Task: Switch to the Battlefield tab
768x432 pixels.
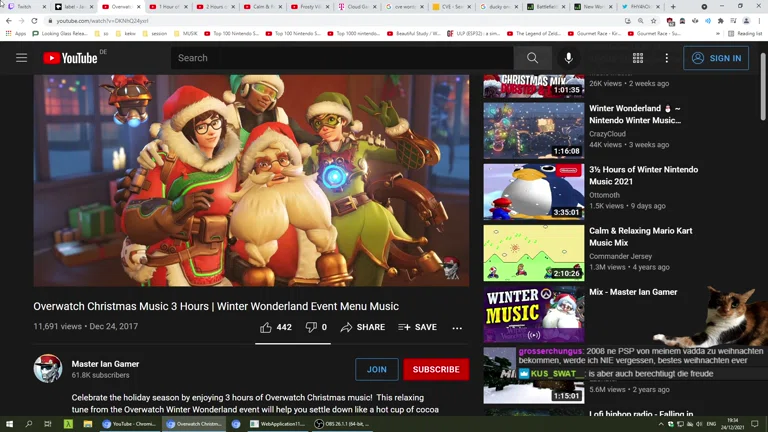Action: [547, 6]
